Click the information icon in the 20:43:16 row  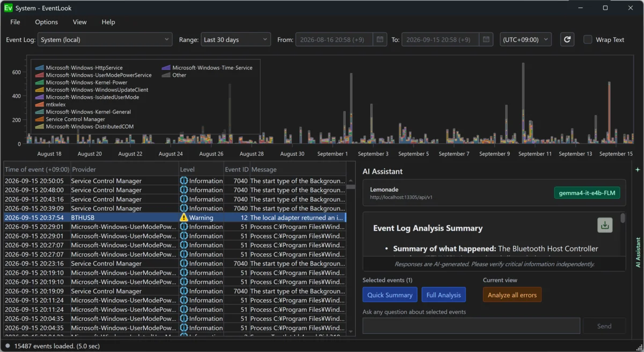pos(184,199)
